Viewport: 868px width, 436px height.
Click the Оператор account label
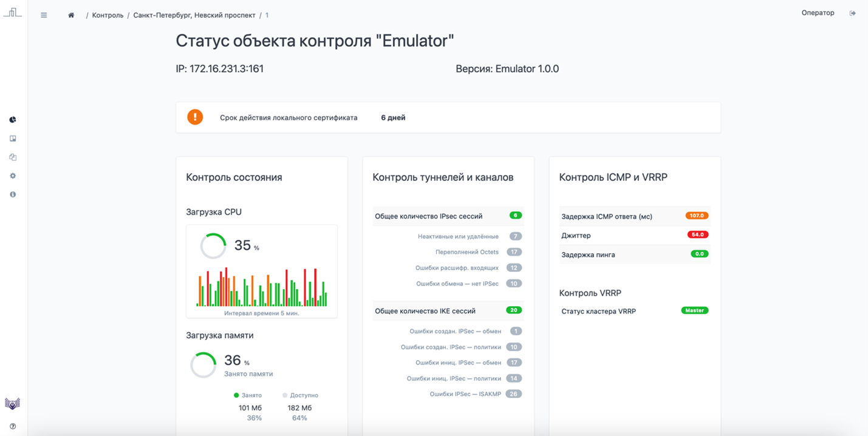[x=817, y=12]
